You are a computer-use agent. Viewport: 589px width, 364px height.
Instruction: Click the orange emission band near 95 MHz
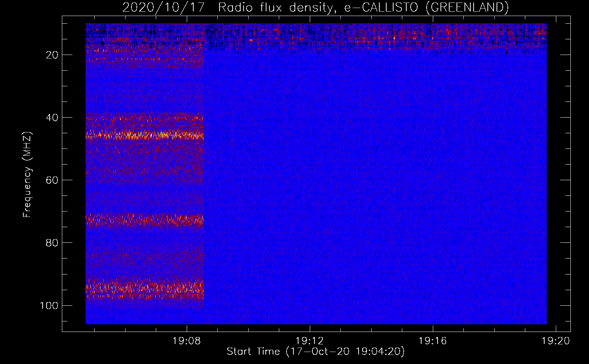(x=145, y=289)
